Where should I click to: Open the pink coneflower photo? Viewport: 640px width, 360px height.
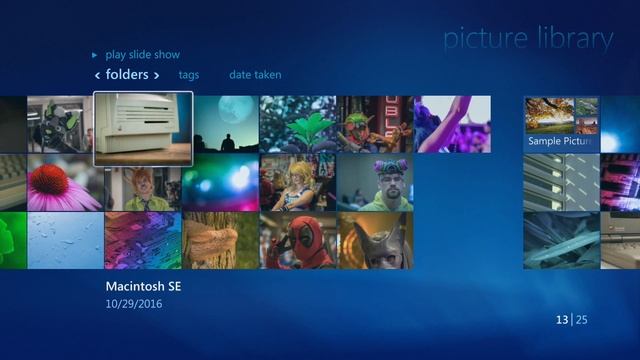pyautogui.click(x=65, y=182)
